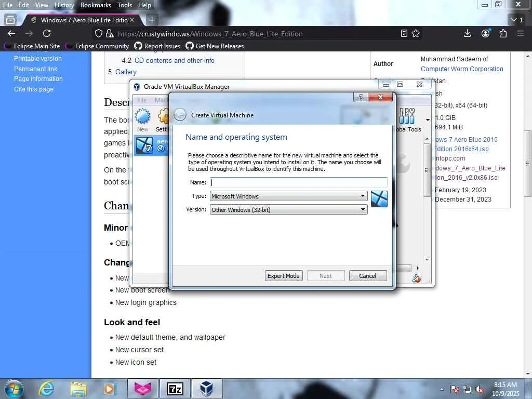The height and width of the screenshot is (399, 532).
Task: Open Eclipse Community bookmark
Action: 98,46
